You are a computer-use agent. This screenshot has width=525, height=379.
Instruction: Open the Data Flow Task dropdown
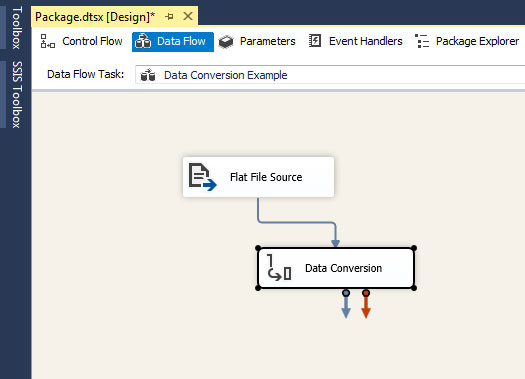pyautogui.click(x=330, y=75)
